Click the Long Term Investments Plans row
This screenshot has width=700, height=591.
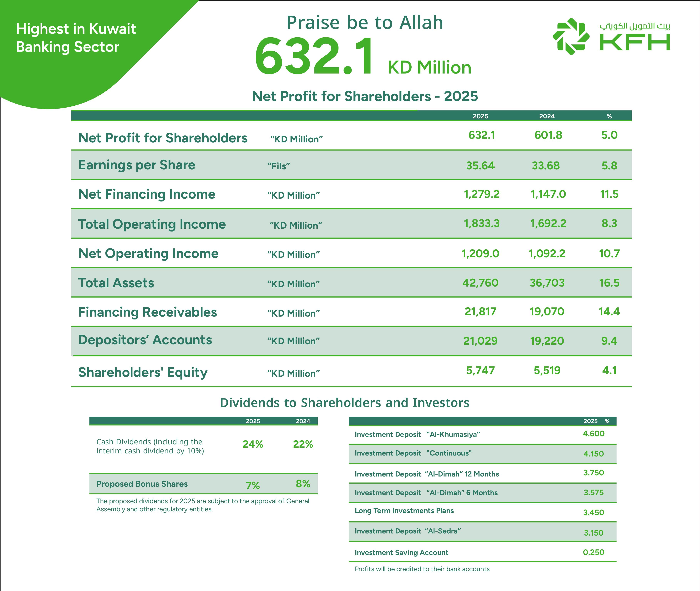tap(404, 511)
